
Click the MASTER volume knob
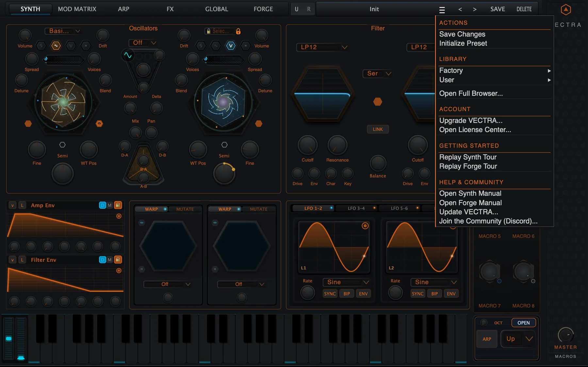point(565,335)
